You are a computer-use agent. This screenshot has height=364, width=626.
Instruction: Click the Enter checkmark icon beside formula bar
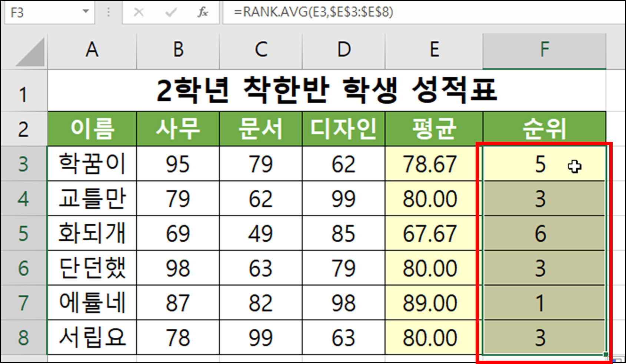pyautogui.click(x=170, y=12)
